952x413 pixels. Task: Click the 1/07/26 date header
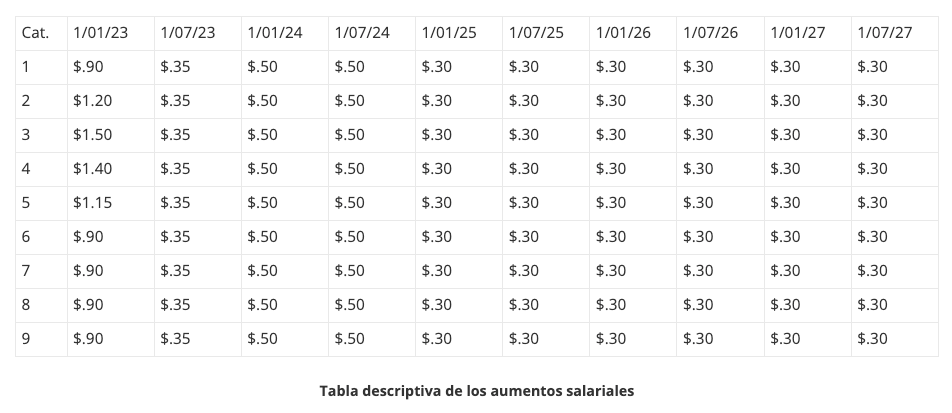coord(720,33)
